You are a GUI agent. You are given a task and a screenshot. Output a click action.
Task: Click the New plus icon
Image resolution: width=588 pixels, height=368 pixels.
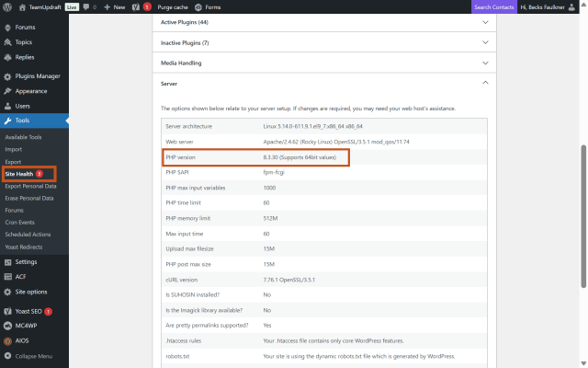tap(107, 7)
